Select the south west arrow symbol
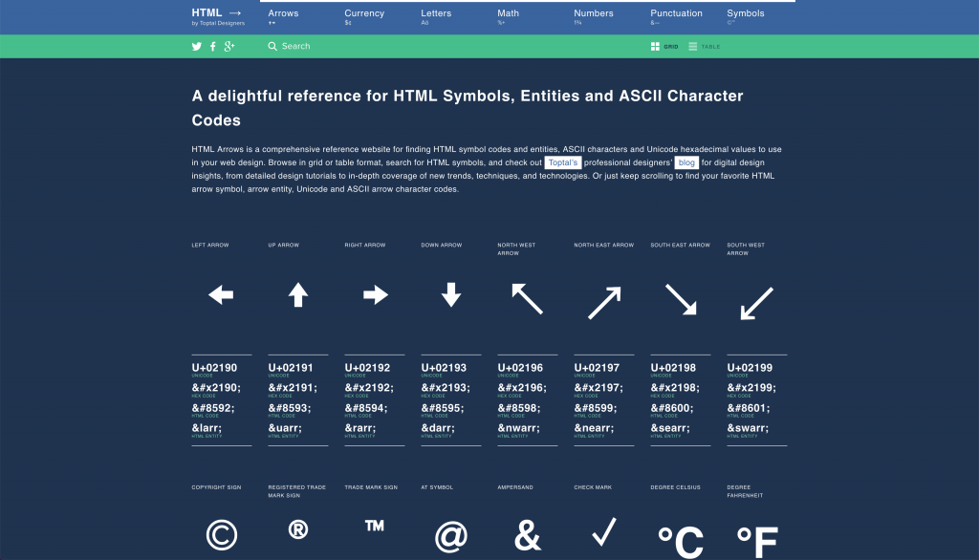The width and height of the screenshot is (979, 560). pos(757,303)
